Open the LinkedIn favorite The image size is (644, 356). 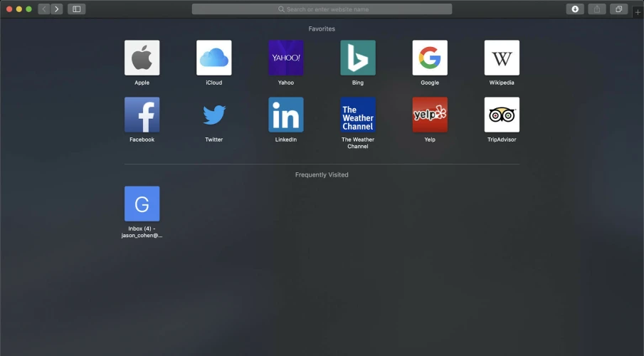coord(285,115)
